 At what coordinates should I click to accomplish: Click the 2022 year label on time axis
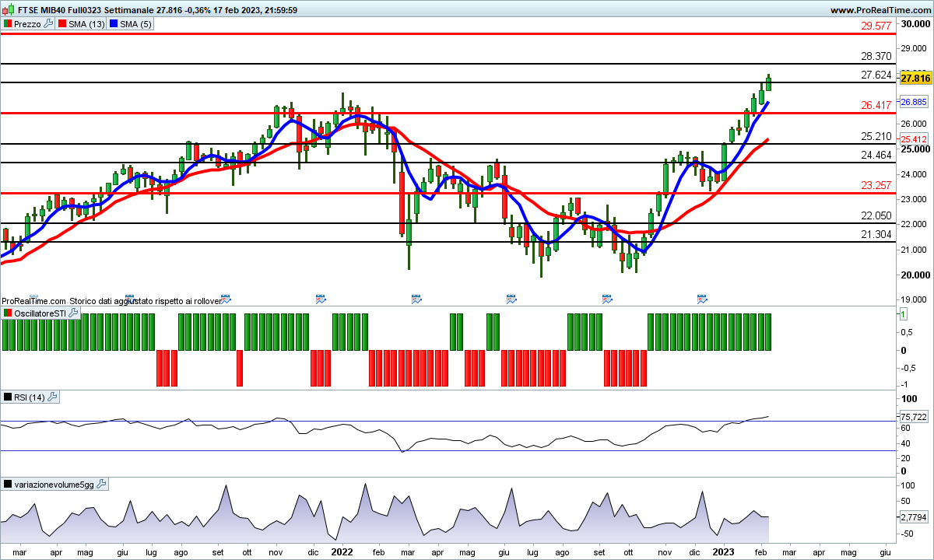click(x=343, y=551)
